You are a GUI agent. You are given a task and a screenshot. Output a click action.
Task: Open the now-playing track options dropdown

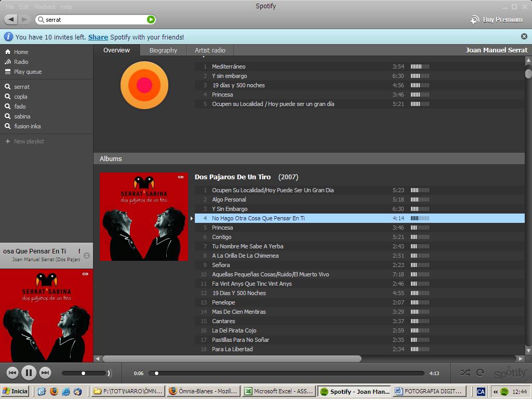[87, 256]
